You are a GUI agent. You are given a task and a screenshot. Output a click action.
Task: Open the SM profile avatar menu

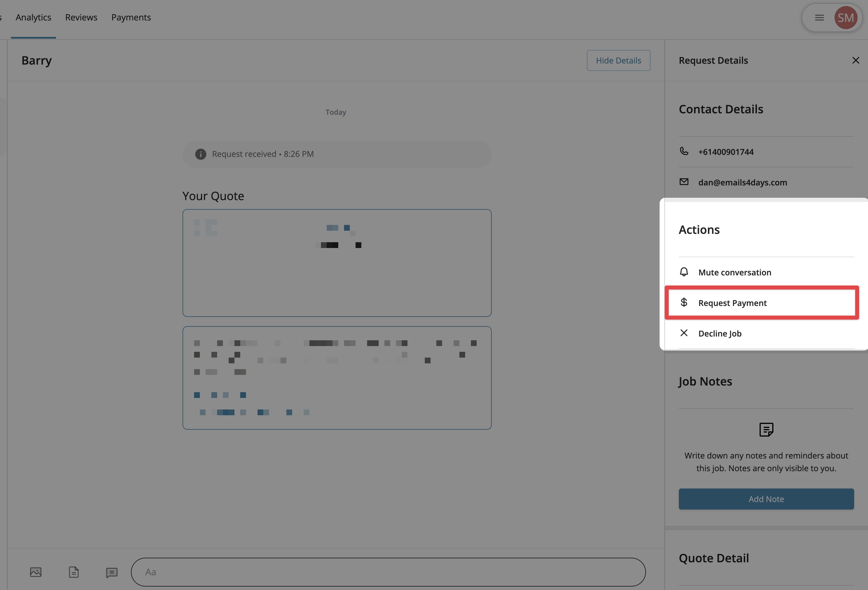click(x=846, y=18)
